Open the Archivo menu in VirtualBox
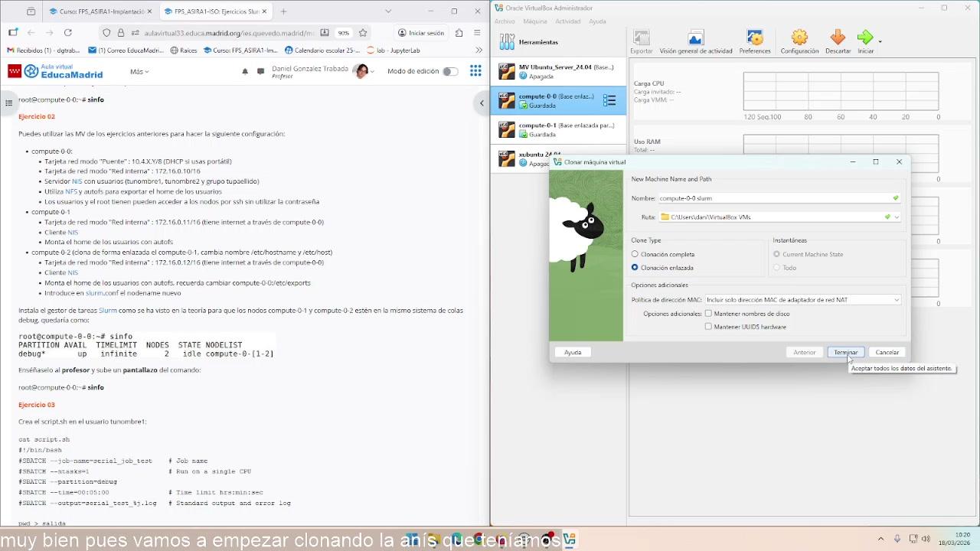The image size is (980, 551). point(505,21)
